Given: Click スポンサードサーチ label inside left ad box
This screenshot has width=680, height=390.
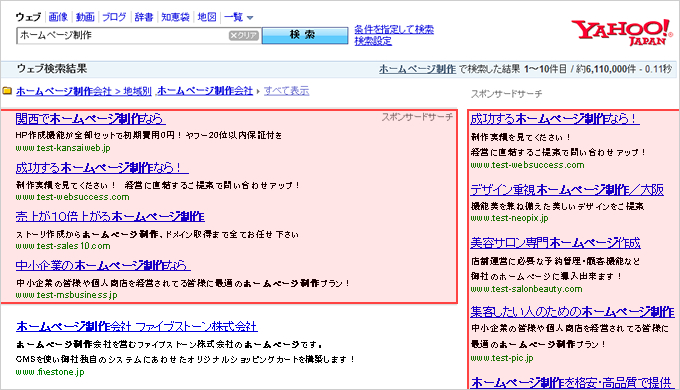Looking at the screenshot, I should point(417,117).
